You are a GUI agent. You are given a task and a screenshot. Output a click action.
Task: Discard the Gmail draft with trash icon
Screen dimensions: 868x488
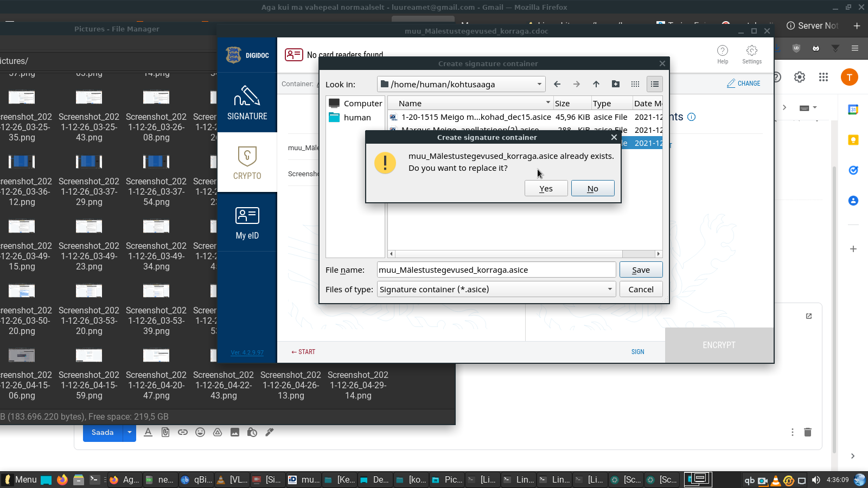click(x=808, y=432)
